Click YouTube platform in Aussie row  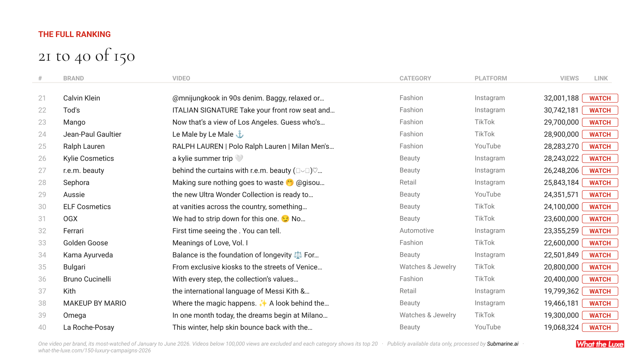click(487, 194)
